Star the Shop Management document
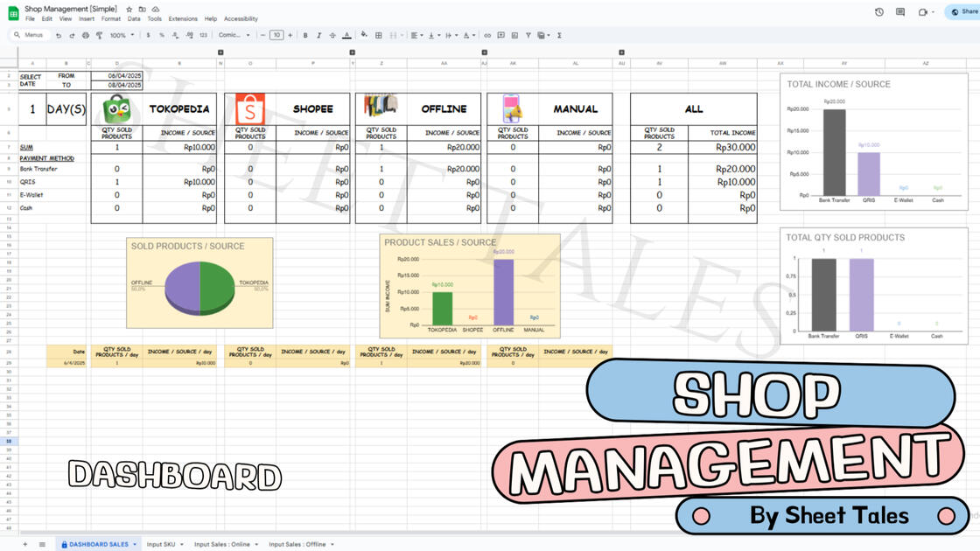Screen dimensions: 980x551 coord(129,10)
